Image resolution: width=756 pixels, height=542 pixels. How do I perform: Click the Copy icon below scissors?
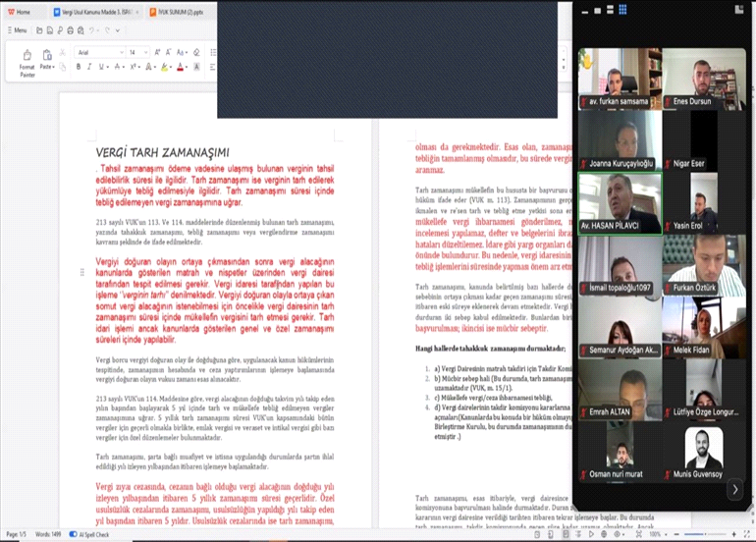pyautogui.click(x=62, y=67)
